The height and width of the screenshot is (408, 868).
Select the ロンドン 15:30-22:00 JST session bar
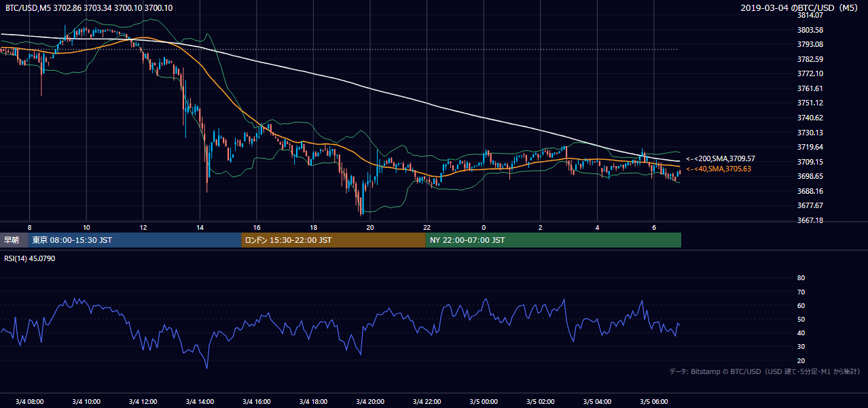(x=333, y=240)
